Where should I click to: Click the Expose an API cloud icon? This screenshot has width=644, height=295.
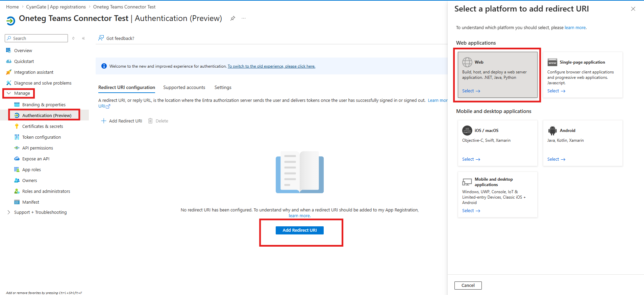17,159
